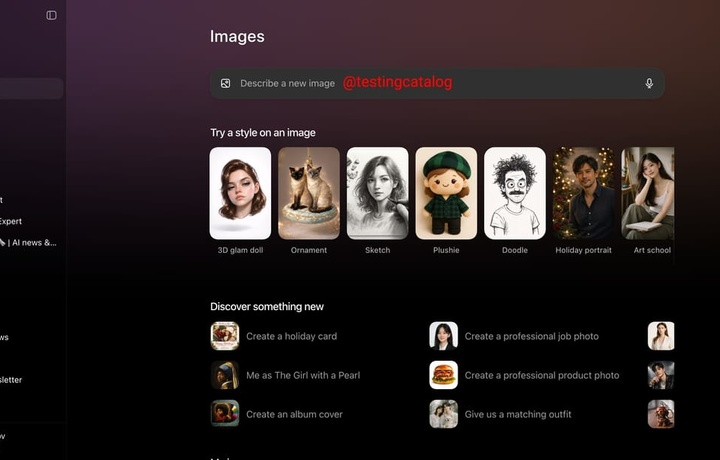
Task: Open the AI news chat in sidebar
Action: (32, 242)
